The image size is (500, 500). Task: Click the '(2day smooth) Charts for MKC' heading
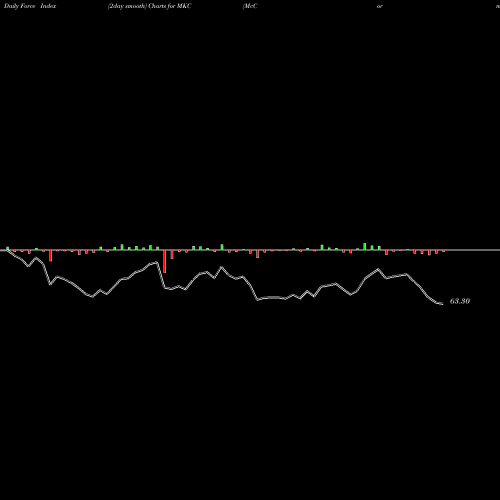[x=150, y=6]
